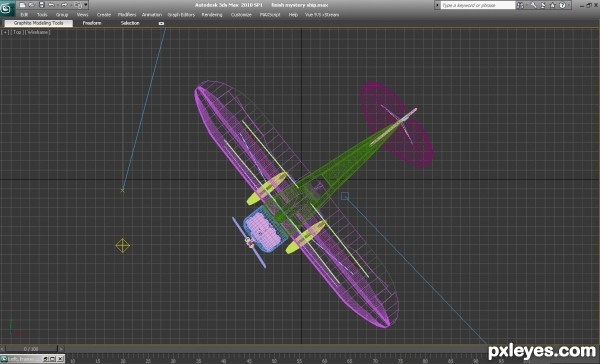Click the time slider showing 0 / 100

[31, 349]
